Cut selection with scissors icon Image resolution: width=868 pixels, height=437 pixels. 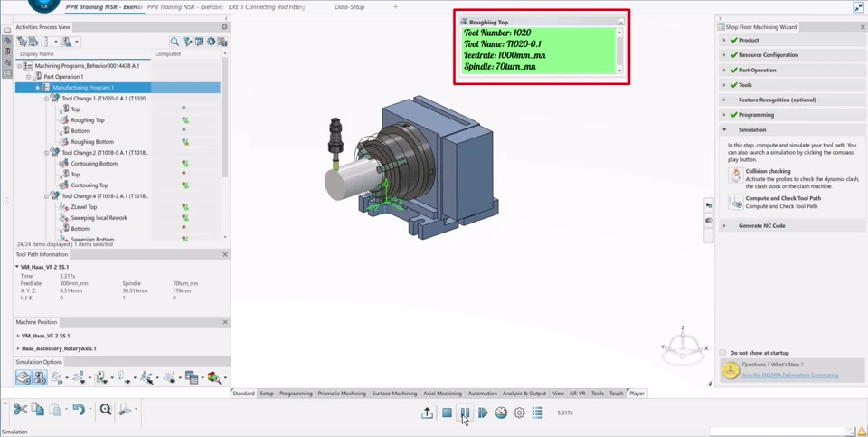21,409
